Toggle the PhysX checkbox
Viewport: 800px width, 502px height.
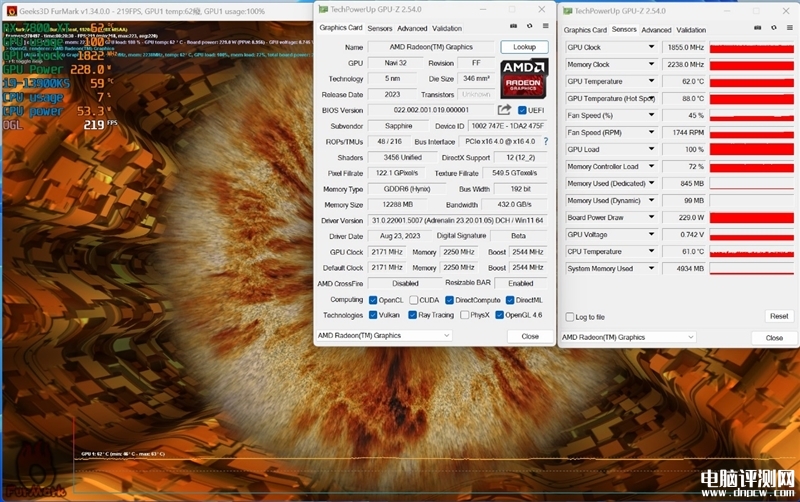tap(465, 315)
